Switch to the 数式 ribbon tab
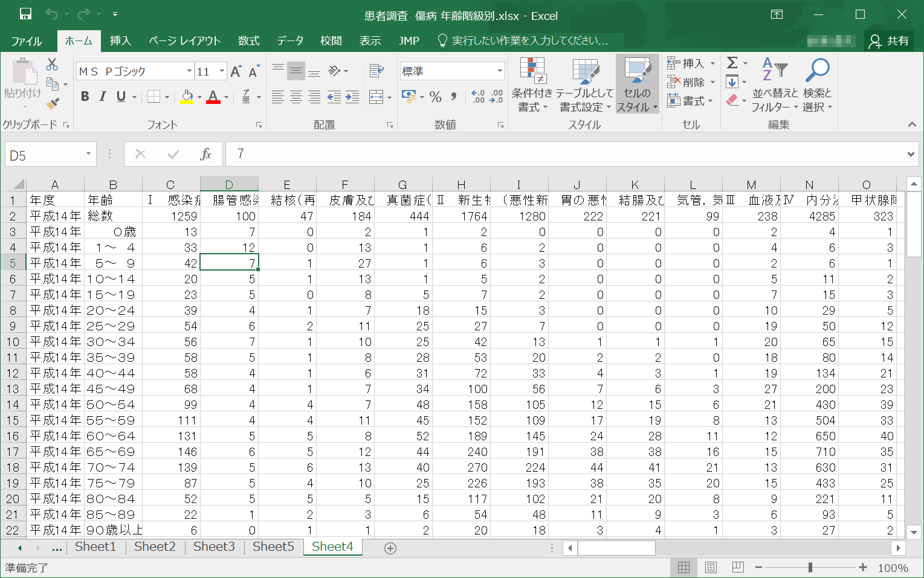 248,41
